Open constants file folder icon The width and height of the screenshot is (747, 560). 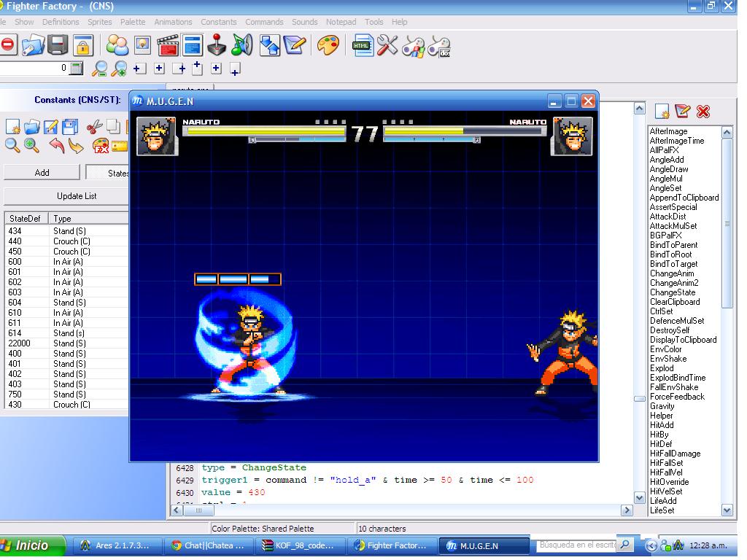(32, 127)
